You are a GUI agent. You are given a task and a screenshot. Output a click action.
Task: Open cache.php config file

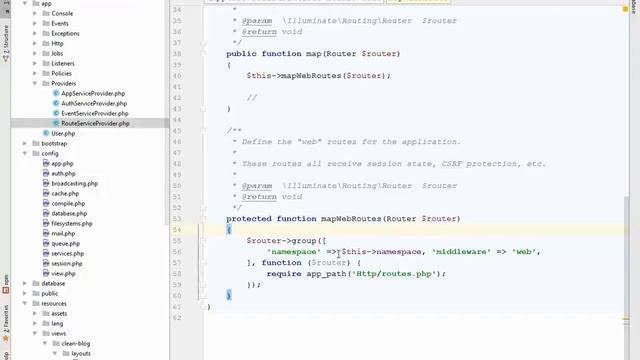pos(65,193)
